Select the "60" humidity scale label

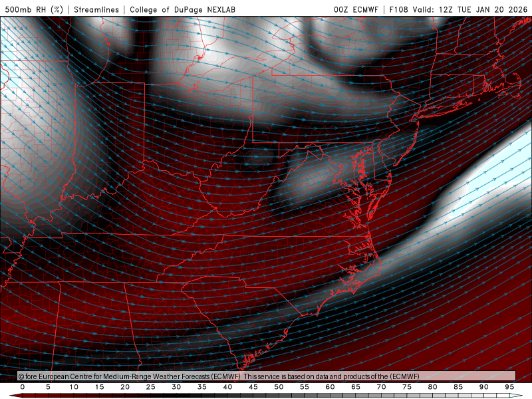330,387
